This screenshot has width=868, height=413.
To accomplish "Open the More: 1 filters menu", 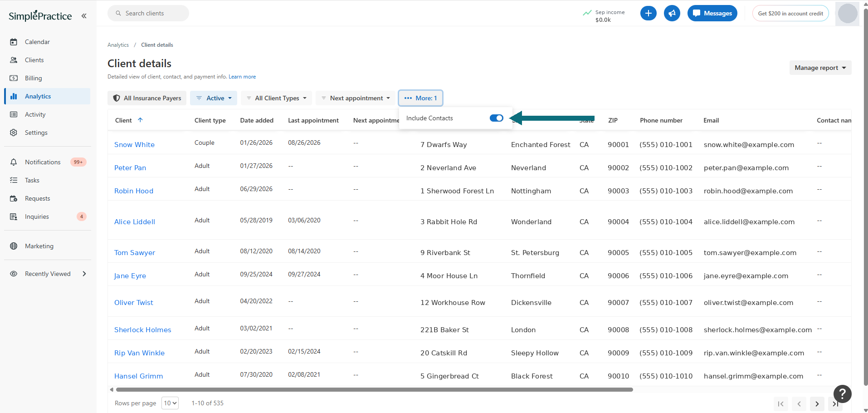I will (x=420, y=98).
